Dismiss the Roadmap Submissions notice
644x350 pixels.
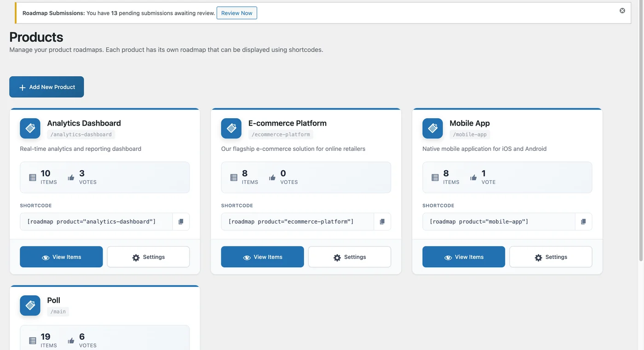tap(622, 11)
